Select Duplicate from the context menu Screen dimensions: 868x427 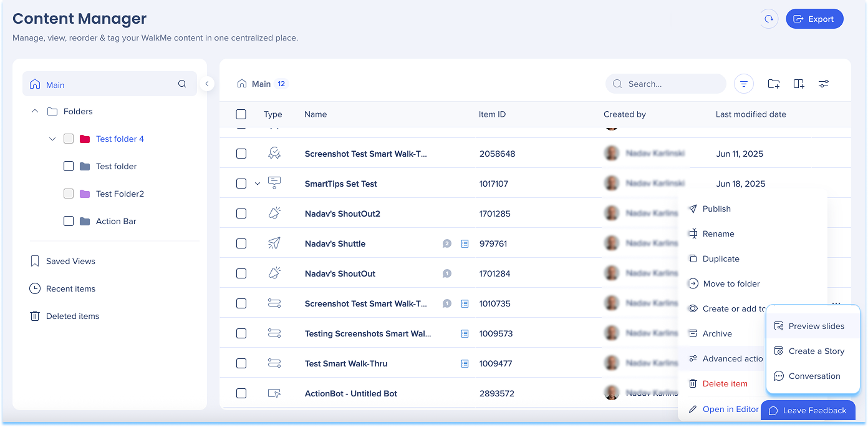coord(720,258)
